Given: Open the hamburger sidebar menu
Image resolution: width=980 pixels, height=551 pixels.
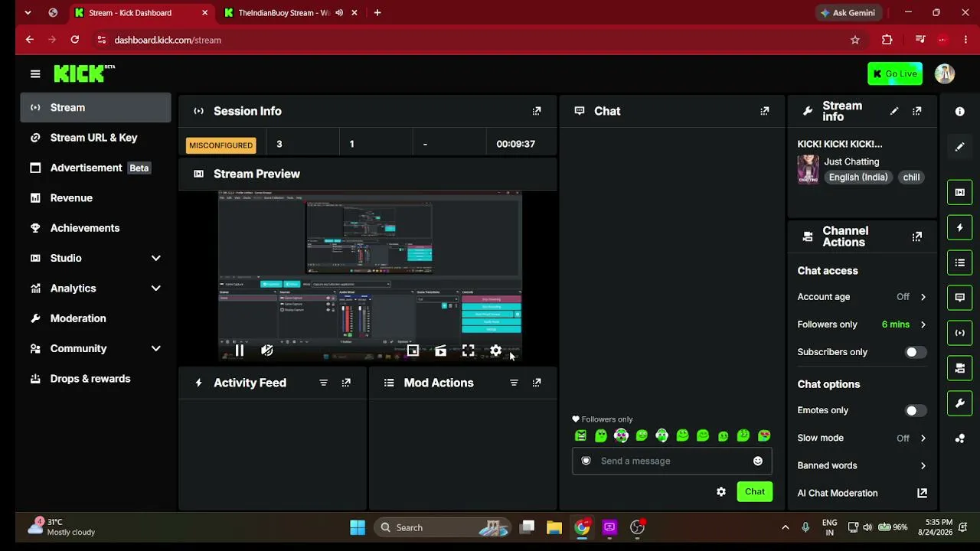Looking at the screenshot, I should pyautogui.click(x=35, y=73).
